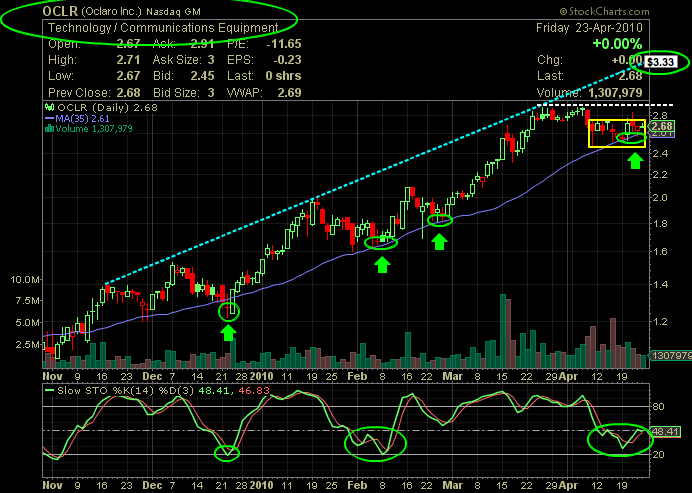The width and height of the screenshot is (692, 493).
Task: Select the High value 2.71
Action: click(x=128, y=60)
